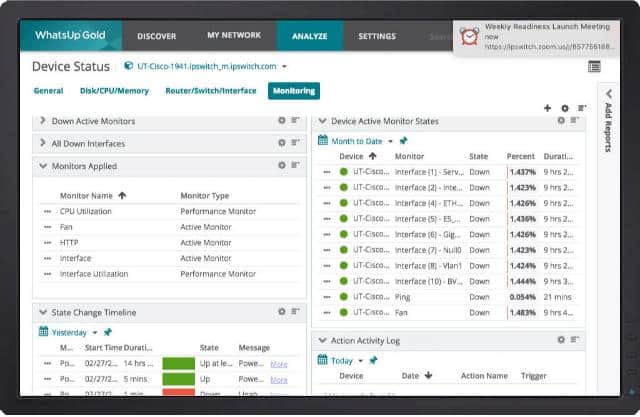640x417 pixels.
Task: Open the UT-Cisco-1941 device selector dropdown
Action: [x=284, y=67]
